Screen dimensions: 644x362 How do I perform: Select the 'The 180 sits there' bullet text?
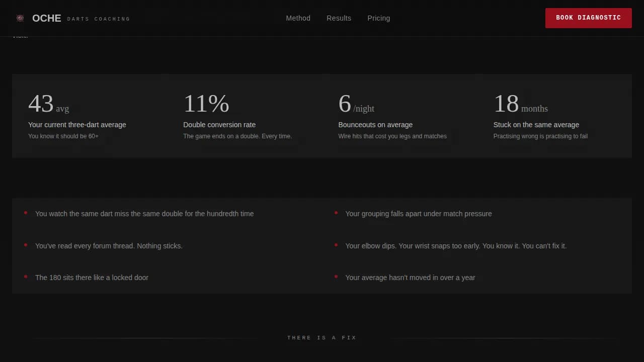92,277
